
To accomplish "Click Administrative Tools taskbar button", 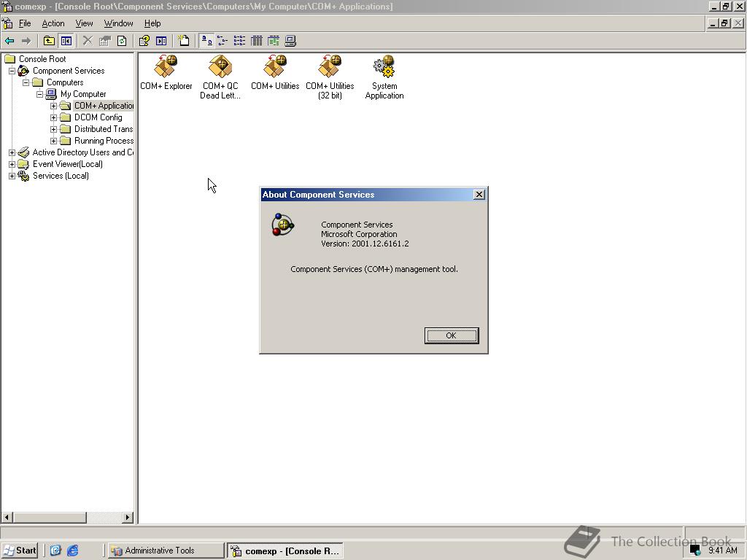I will click(x=166, y=551).
